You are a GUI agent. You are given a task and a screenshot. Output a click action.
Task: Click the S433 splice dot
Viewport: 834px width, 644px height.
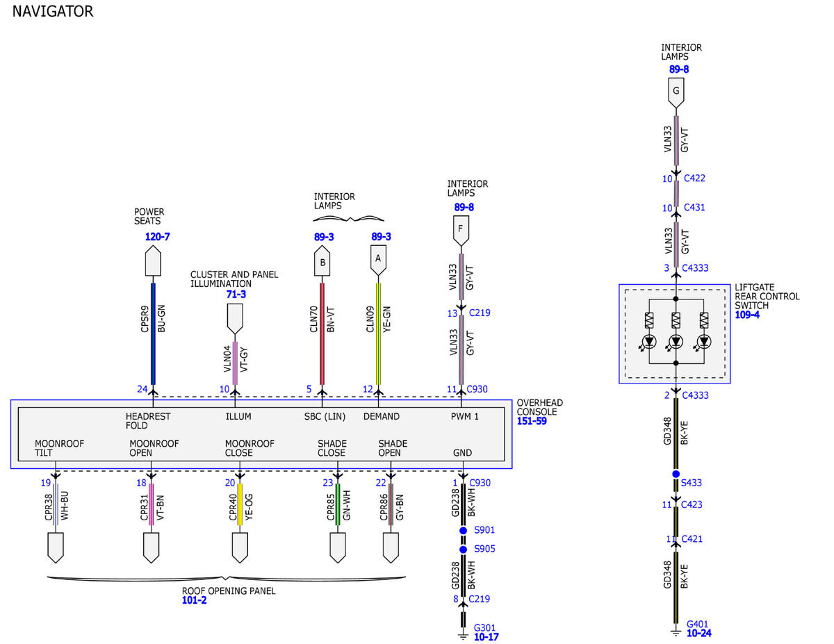coord(676,474)
